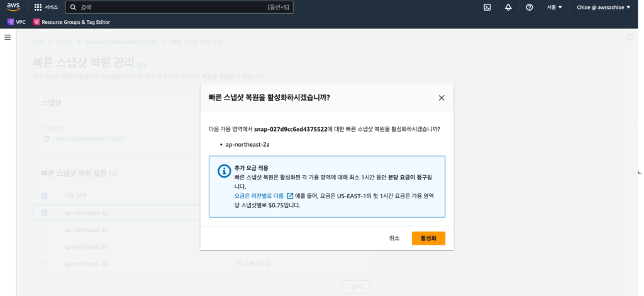Toggle the ap-northeast-2b checkbox
This screenshot has width=644, height=296.
(x=45, y=229)
